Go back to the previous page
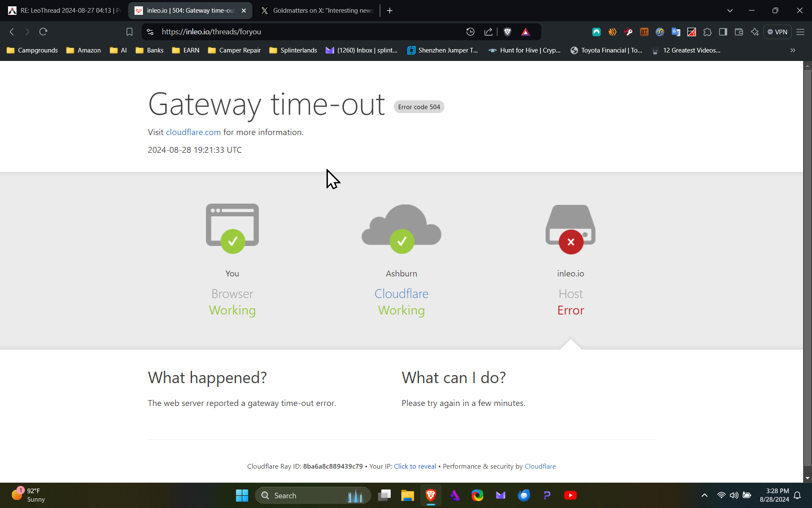The height and width of the screenshot is (508, 812). click(12, 32)
